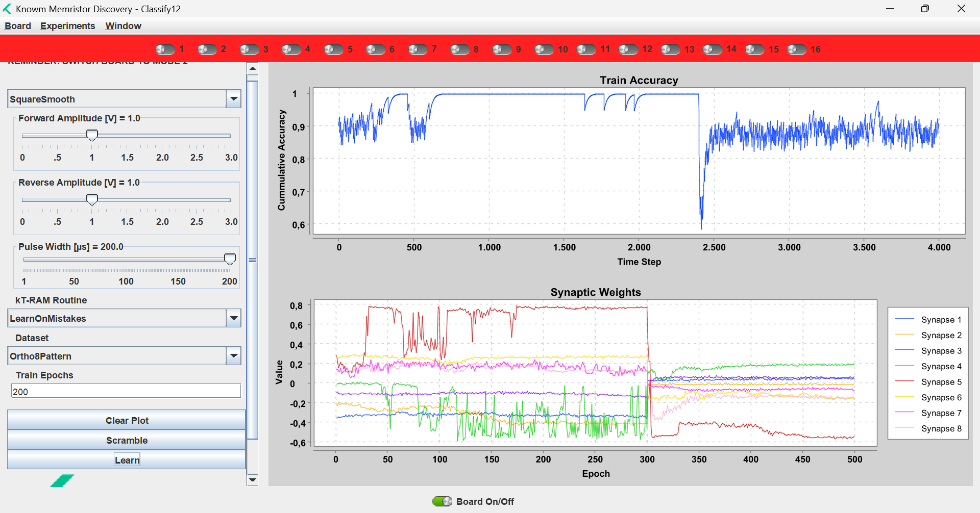Viewport: 980px width, 513px height.
Task: Click the Synapse 7 legend entry
Action: click(x=929, y=413)
